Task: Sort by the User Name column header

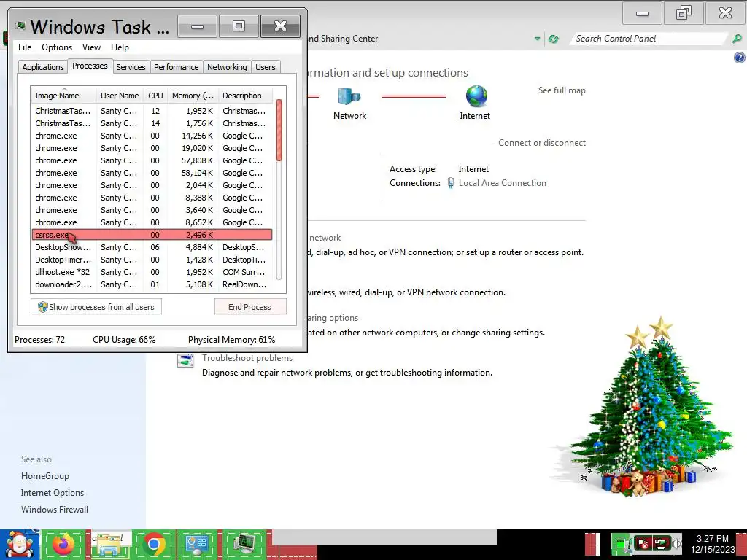Action: (120, 96)
